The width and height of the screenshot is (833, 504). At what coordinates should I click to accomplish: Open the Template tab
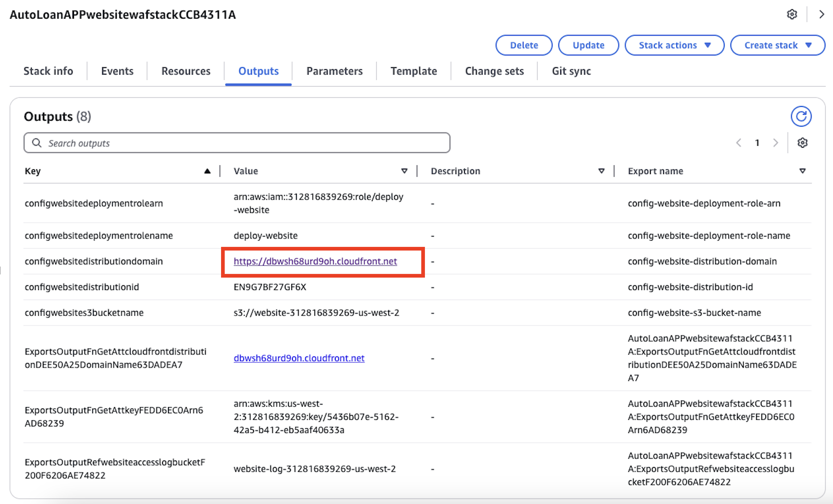tap(414, 71)
